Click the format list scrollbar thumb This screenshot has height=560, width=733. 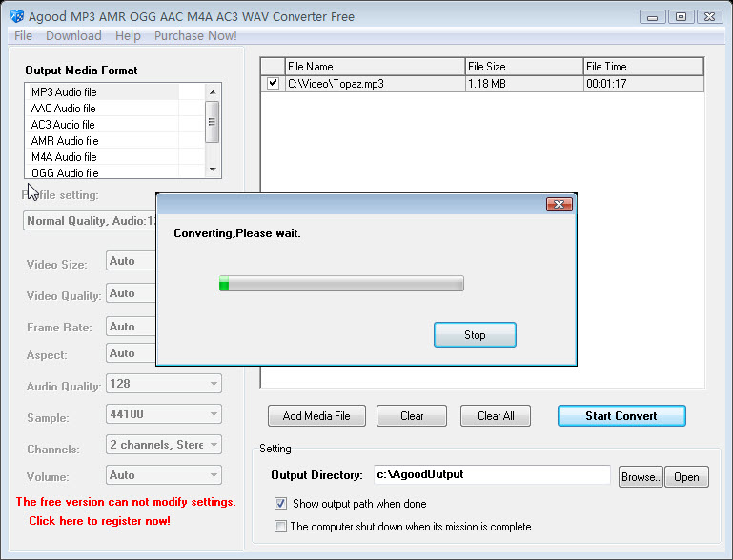tap(213, 122)
